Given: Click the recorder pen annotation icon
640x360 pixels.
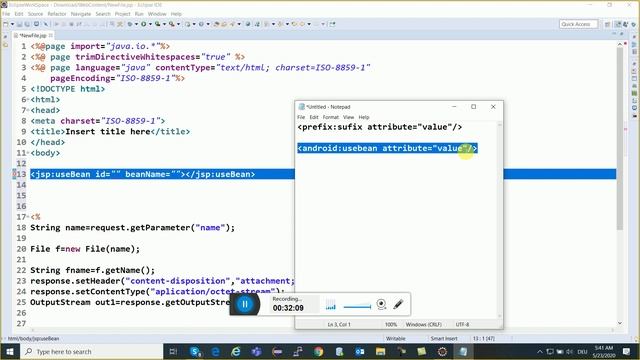Looking at the screenshot, I should (x=398, y=304).
